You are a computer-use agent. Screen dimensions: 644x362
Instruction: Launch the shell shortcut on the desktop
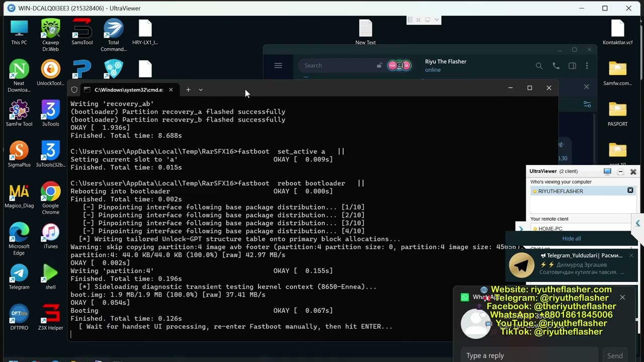coord(50,277)
